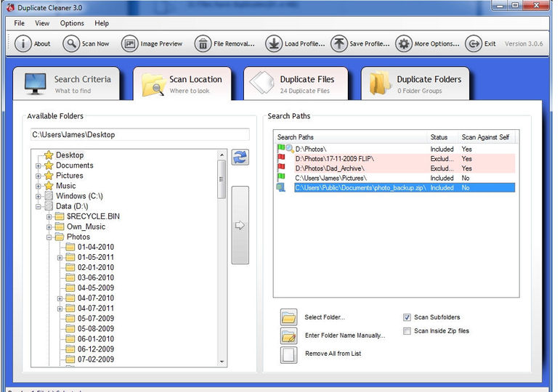Click the Desktop star favorite icon
560x392 pixels.
tap(49, 155)
